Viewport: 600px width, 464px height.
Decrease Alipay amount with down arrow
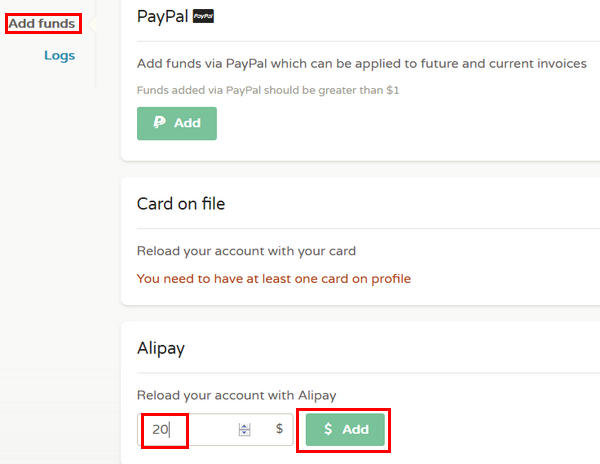tap(244, 433)
